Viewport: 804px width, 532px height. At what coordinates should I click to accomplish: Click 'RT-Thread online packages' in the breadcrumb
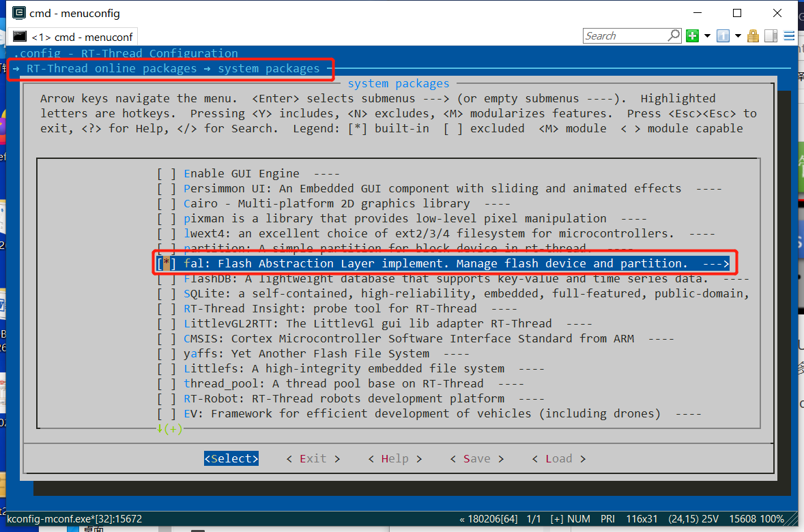(111, 69)
